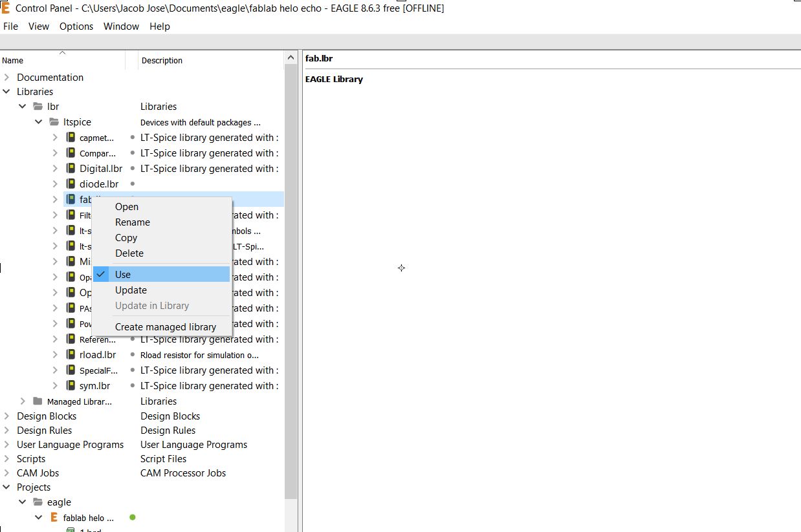Click the 'Script Files' description text
The height and width of the screenshot is (532, 801).
click(x=163, y=459)
